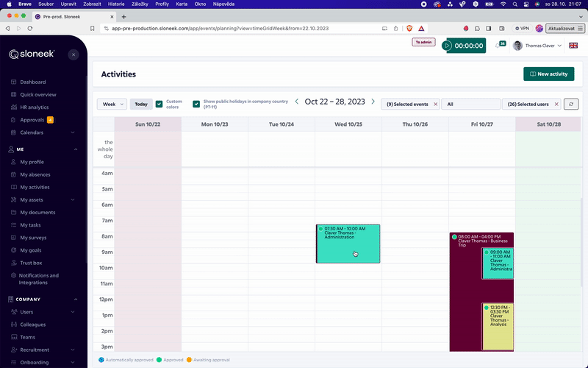Open Dashboard from the sidebar
Viewport: 588px width, 368px height.
tap(32, 82)
